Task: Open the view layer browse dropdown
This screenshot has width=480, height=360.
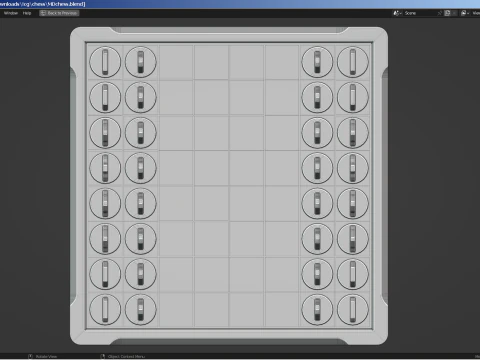Action: pos(465,13)
